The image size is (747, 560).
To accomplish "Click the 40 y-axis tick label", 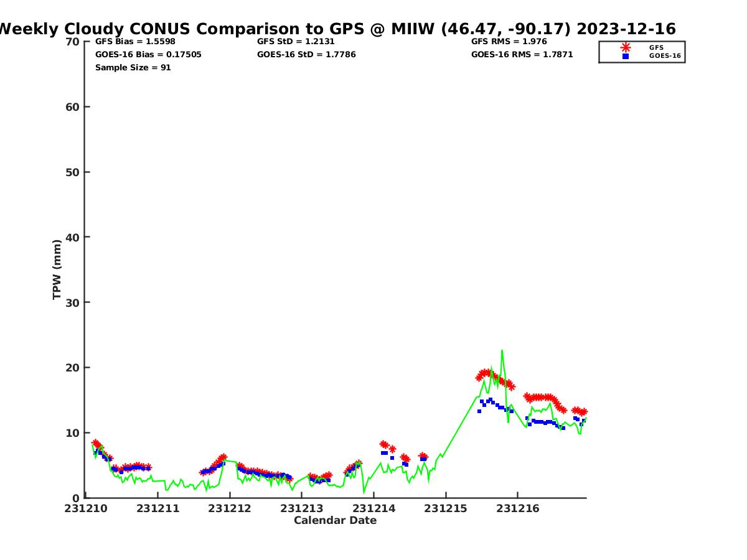I will [x=72, y=237].
